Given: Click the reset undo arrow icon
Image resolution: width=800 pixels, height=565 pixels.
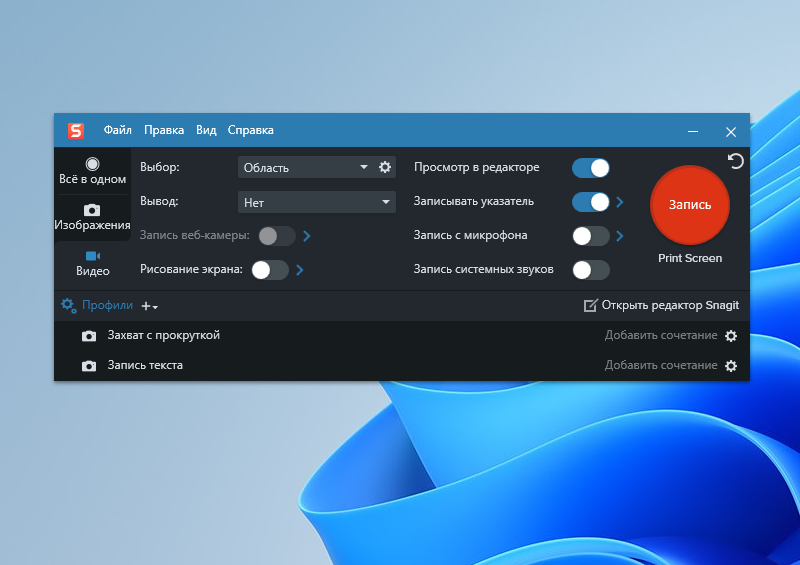Looking at the screenshot, I should click(x=735, y=161).
